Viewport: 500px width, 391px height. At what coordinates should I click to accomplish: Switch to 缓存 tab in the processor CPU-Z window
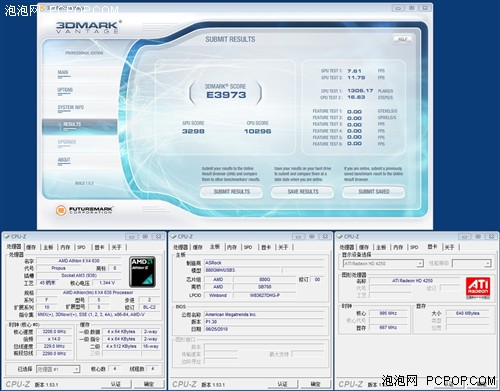pos(31,247)
